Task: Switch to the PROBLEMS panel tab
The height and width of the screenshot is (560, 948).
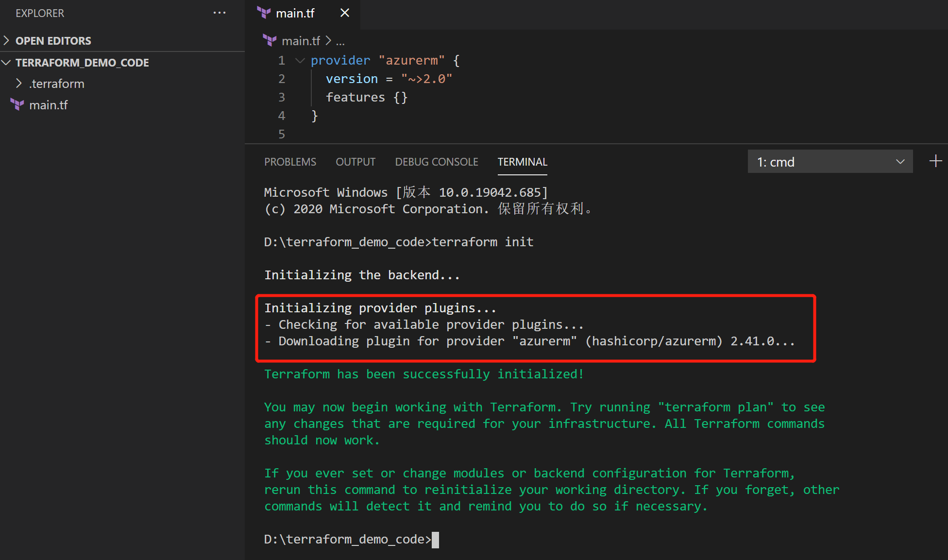Action: point(290,162)
